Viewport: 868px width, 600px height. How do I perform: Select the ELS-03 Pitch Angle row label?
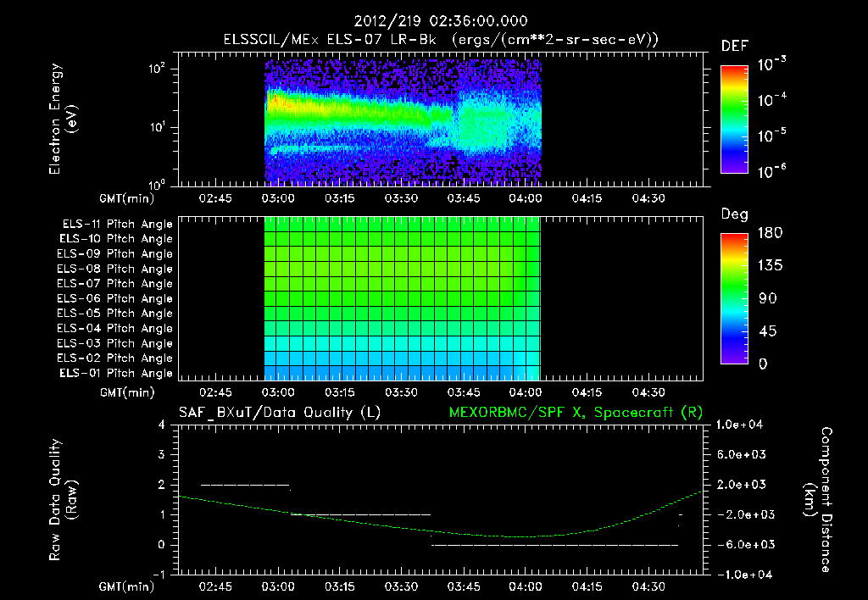[x=114, y=343]
